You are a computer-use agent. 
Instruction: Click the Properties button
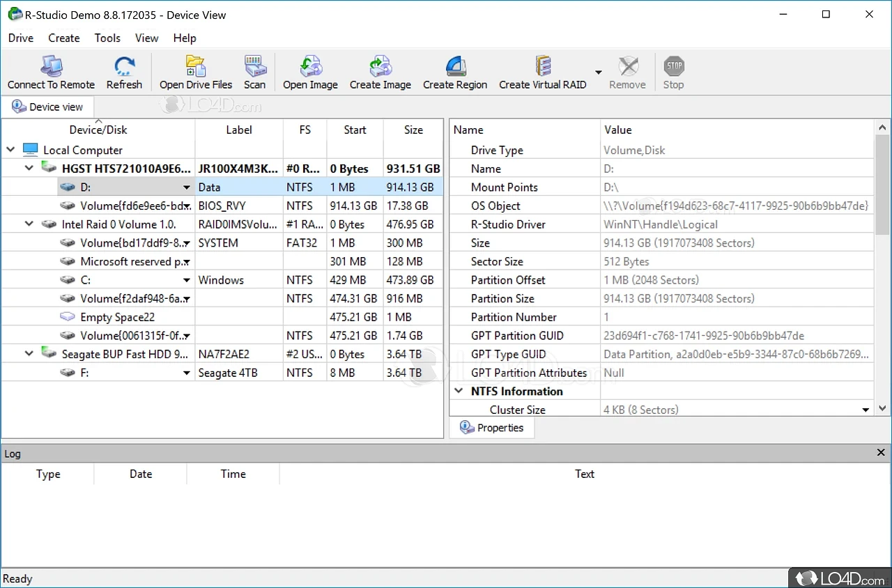click(492, 427)
